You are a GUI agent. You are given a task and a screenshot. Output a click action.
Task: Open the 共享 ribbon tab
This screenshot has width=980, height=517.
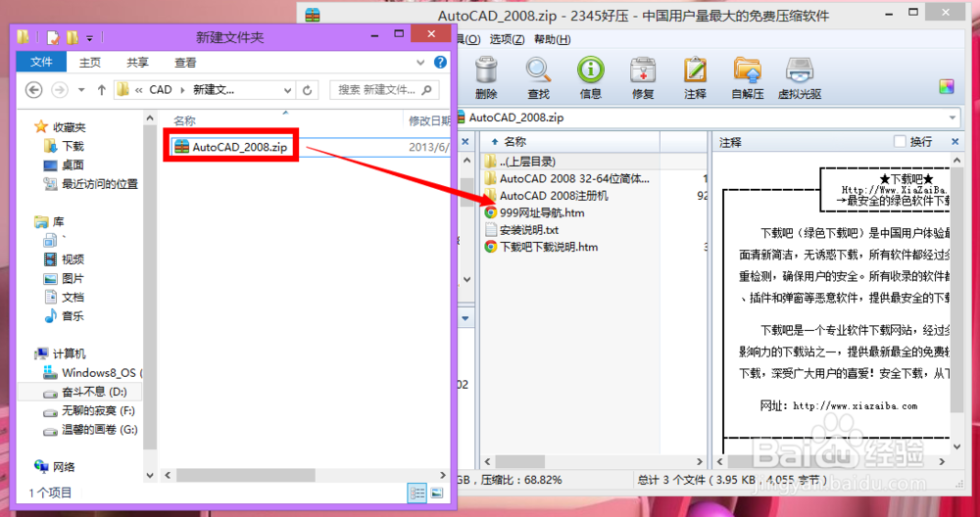click(137, 62)
